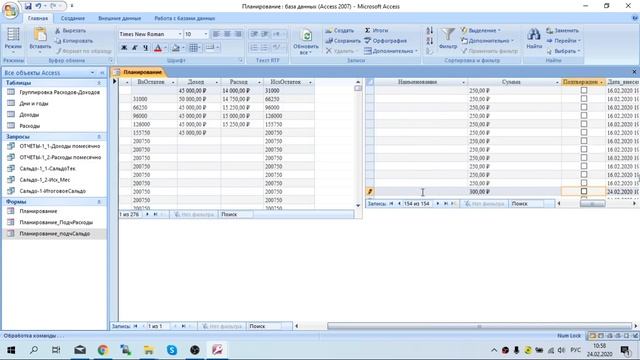
Task: Tick the seventh Подтверждение checkbox in the column
Action: [x=584, y=141]
